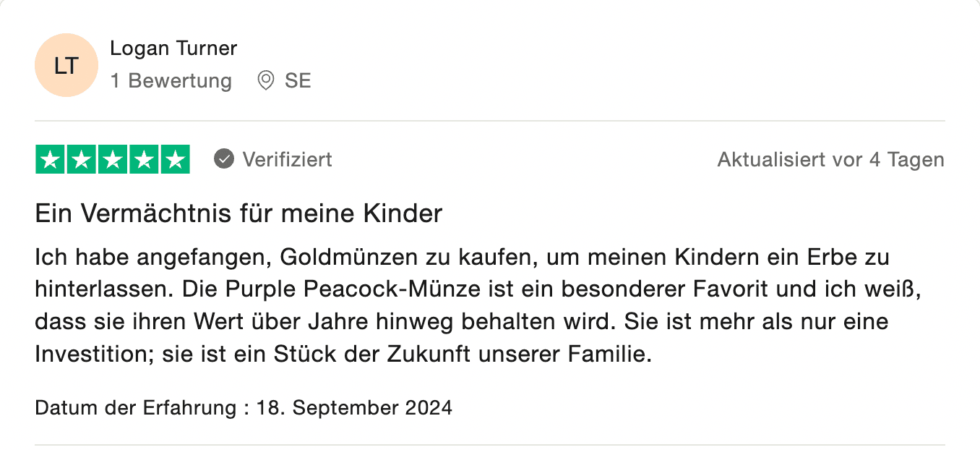
Task: Click the verified checkmark badge icon
Action: pos(224,159)
